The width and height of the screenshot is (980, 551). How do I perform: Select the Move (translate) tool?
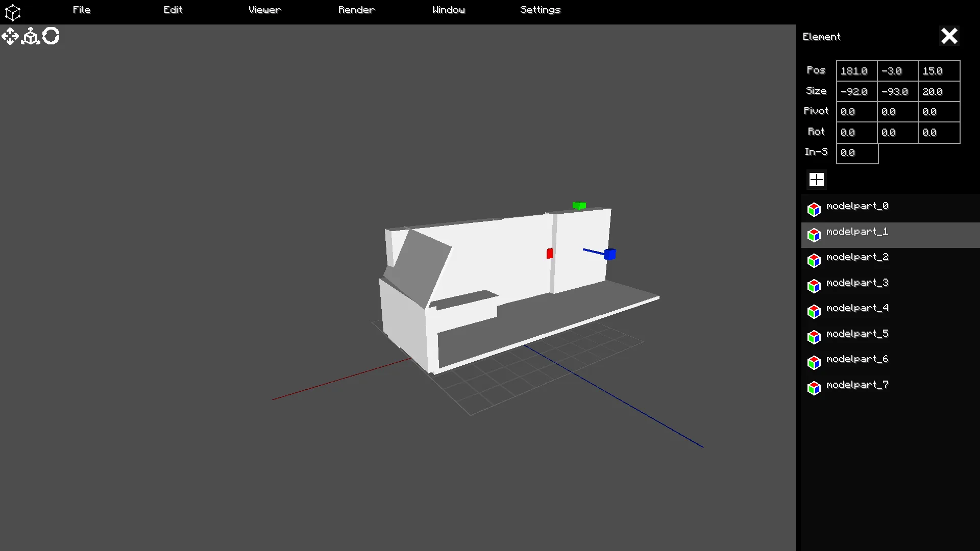[x=10, y=36]
